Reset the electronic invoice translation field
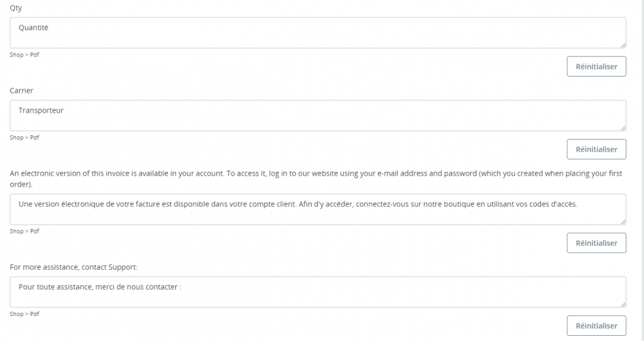Image resolution: width=644 pixels, height=341 pixels. click(x=596, y=243)
